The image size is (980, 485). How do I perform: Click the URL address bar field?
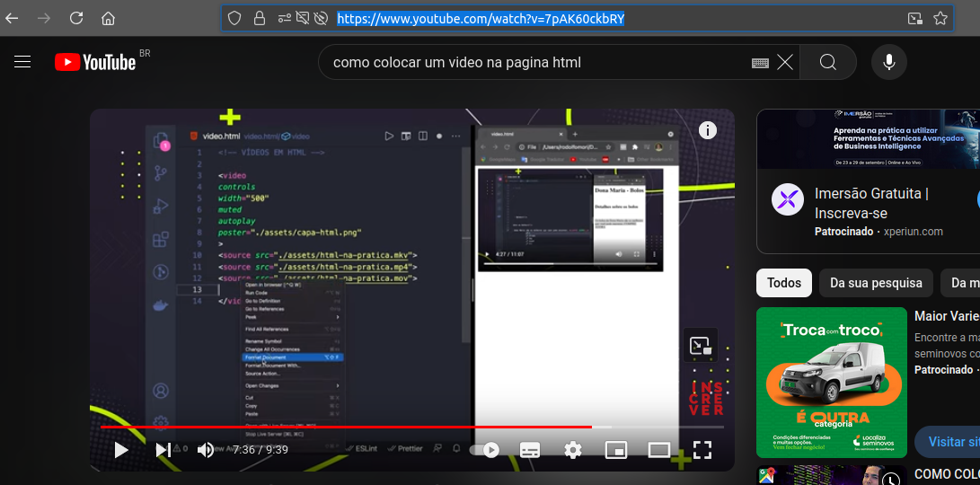click(587, 19)
